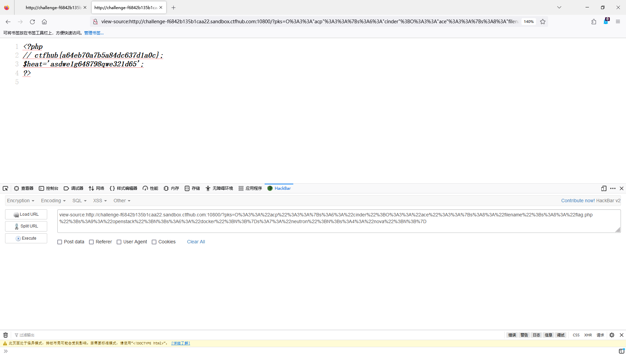Viewport: 626px width, 364px height.
Task: Enable the Post data checkbox
Action: click(x=60, y=242)
